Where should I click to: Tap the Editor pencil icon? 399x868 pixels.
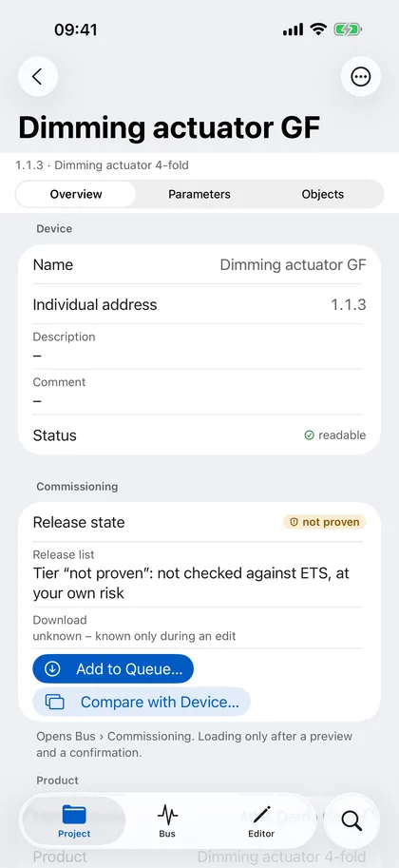point(261,815)
